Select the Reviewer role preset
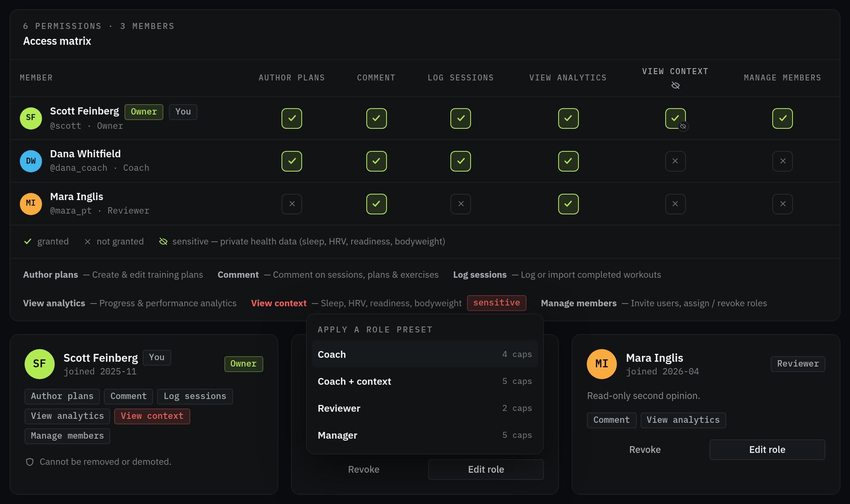Viewport: 850px width, 504px height. point(425,408)
